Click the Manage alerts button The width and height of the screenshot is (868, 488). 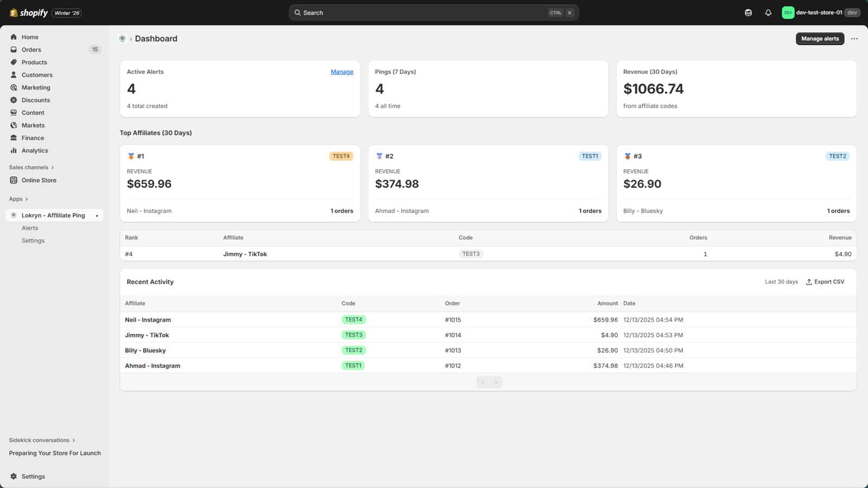tap(820, 38)
